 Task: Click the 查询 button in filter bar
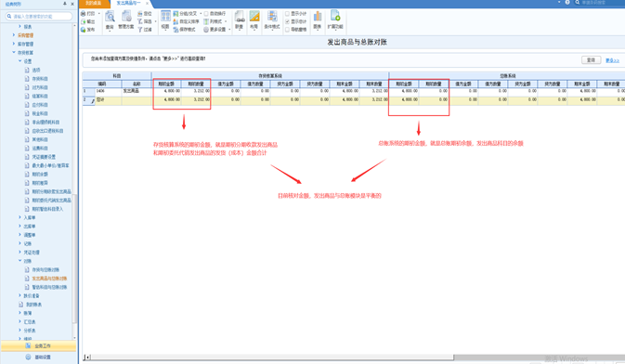tap(592, 59)
